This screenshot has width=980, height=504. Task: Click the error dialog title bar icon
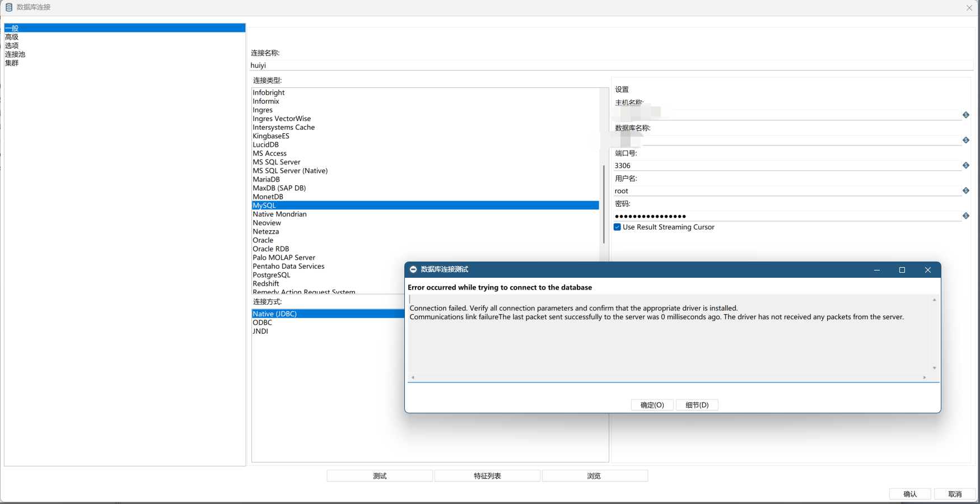pos(413,269)
